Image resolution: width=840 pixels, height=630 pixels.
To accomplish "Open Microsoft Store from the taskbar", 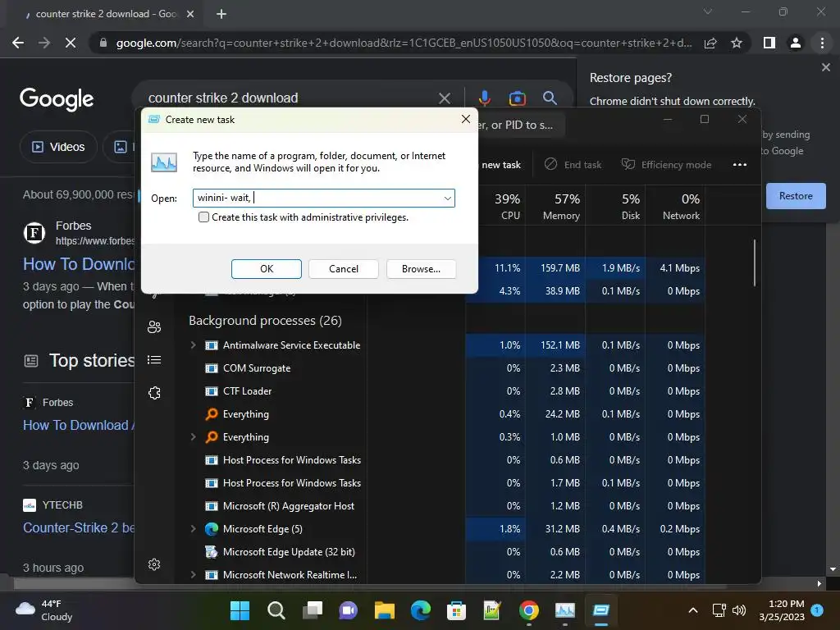I will [456, 610].
